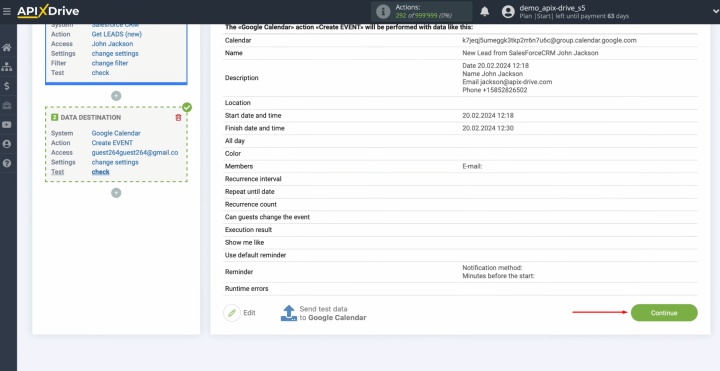
Task: Click the Show me like row label
Action: click(244, 242)
